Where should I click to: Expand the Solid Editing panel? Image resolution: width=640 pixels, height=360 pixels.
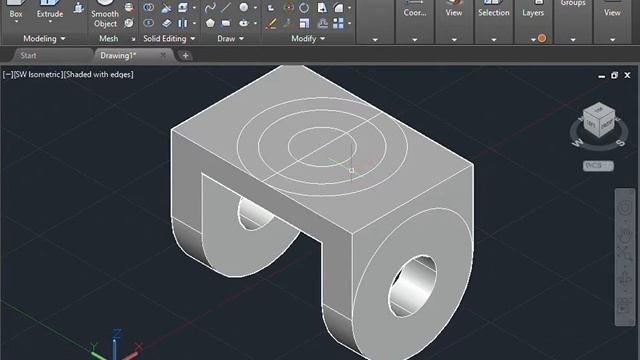169,38
